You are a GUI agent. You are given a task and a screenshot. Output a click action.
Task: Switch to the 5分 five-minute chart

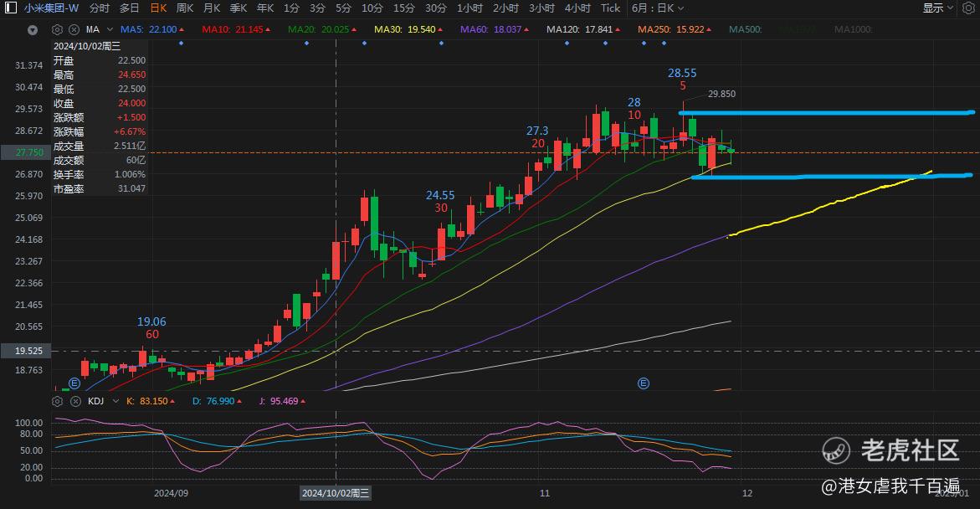tap(343, 8)
